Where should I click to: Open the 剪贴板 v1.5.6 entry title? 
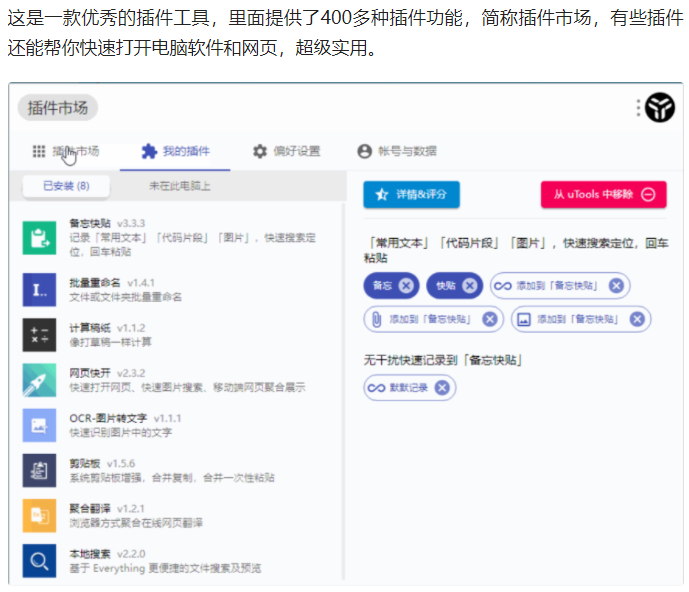102,464
